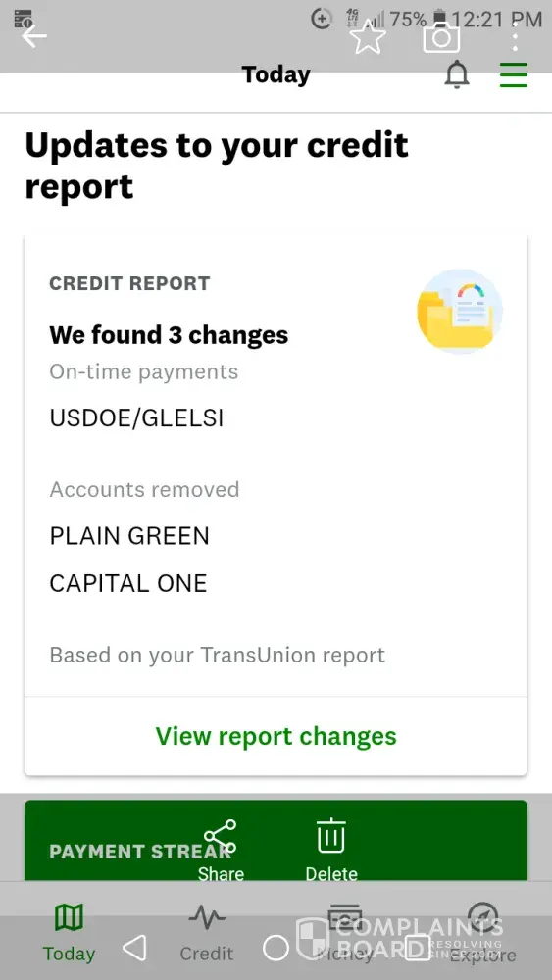Tap the credit report folder illustration

tap(460, 312)
